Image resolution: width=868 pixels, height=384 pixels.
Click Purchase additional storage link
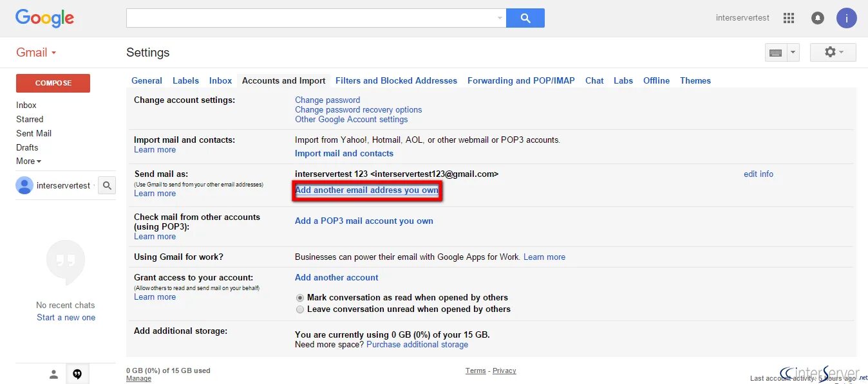(x=417, y=344)
